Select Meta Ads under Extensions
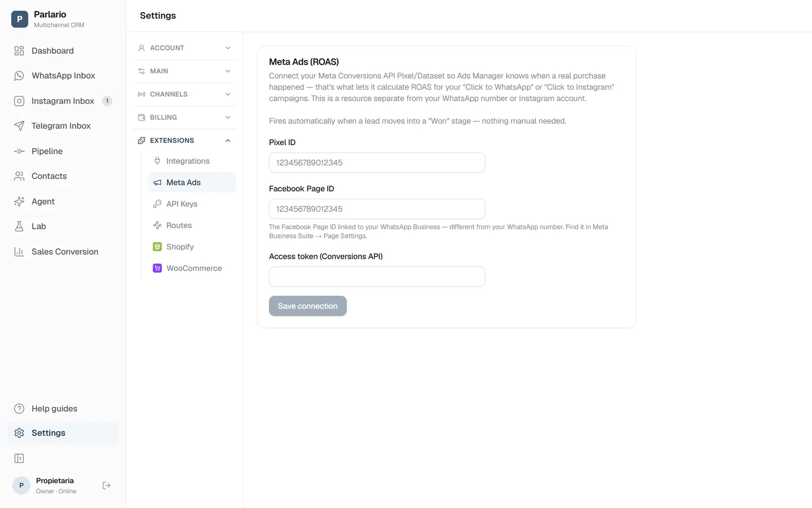 click(x=192, y=182)
